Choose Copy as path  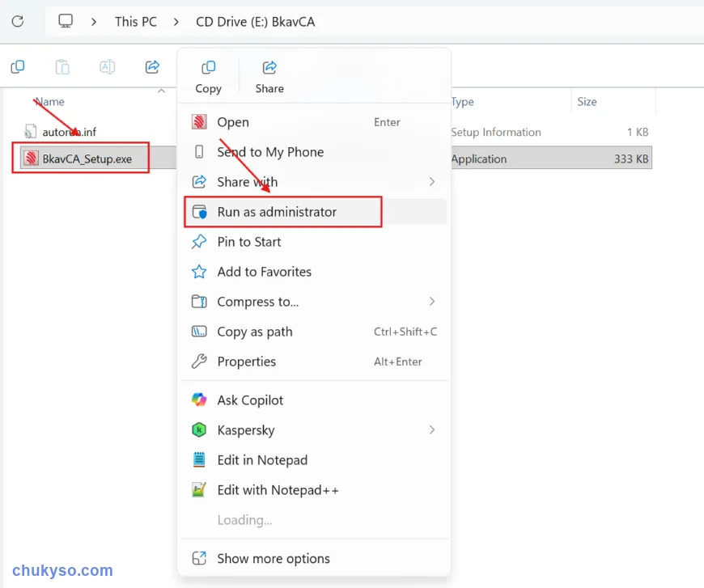(x=314, y=332)
